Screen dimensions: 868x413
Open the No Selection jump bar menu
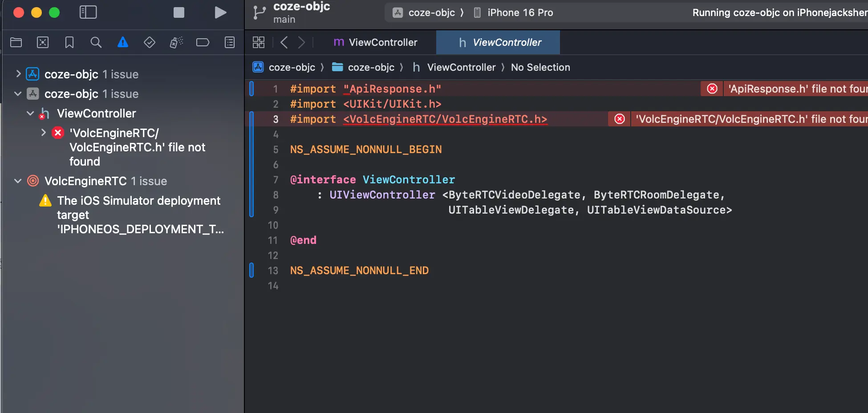[540, 67]
